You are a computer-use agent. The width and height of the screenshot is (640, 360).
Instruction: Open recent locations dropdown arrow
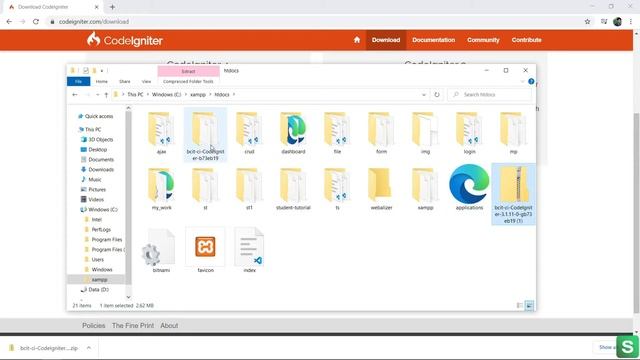[97, 95]
